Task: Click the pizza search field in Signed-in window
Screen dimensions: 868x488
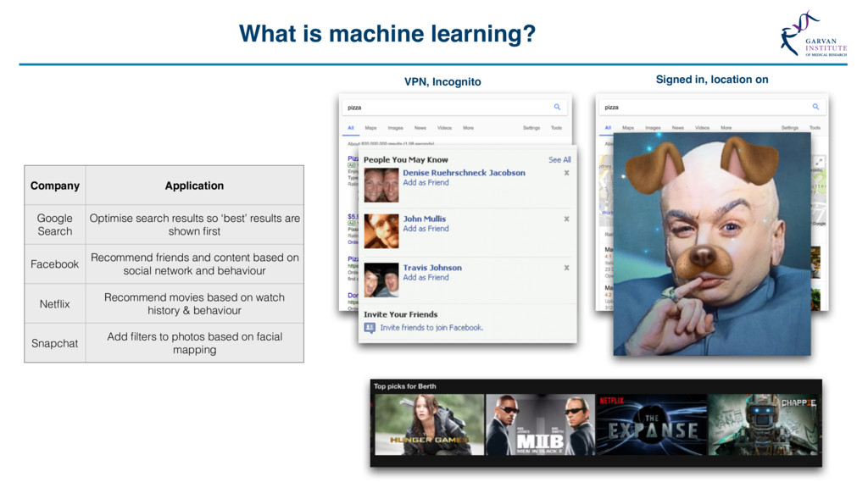Action: [712, 107]
